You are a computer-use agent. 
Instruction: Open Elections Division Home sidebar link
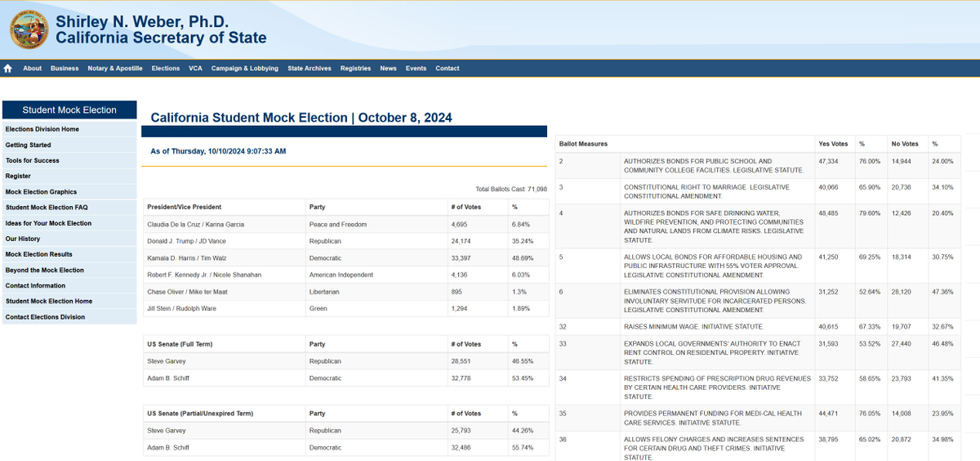click(x=42, y=129)
